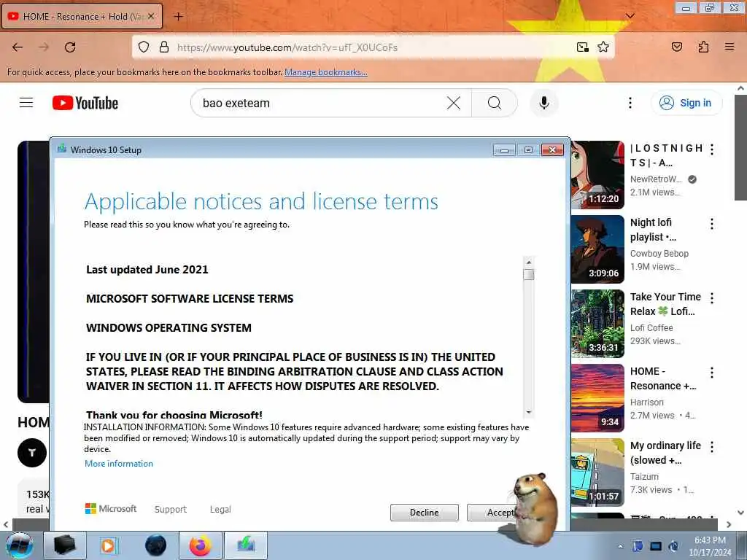
Task: Click the Night lofi playlist video title
Action: coord(653,230)
